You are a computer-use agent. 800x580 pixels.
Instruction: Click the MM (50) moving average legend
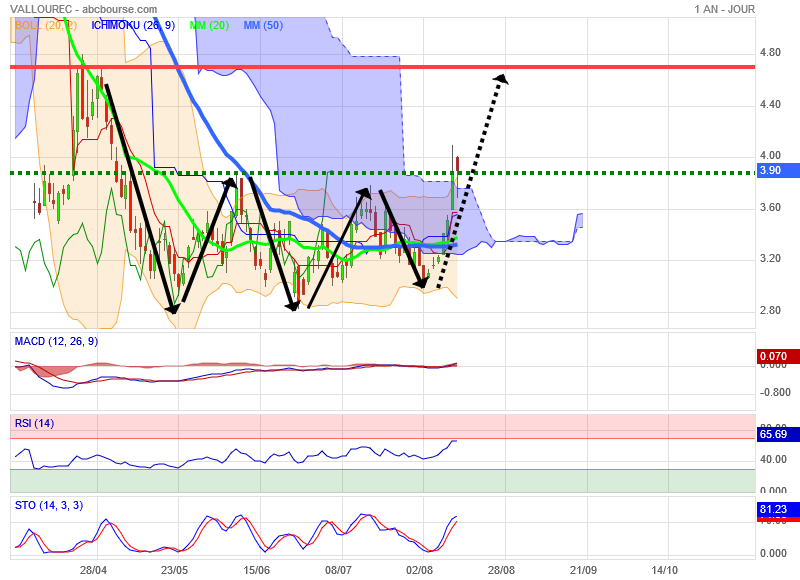click(263, 26)
